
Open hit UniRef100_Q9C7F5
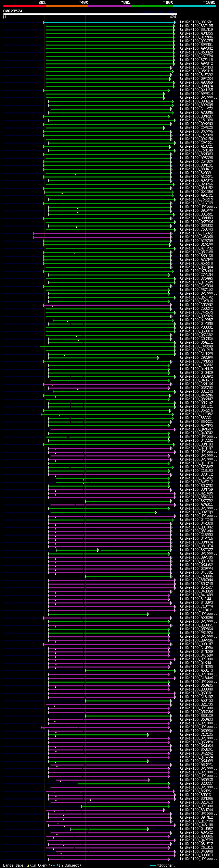tap(196, 41)
